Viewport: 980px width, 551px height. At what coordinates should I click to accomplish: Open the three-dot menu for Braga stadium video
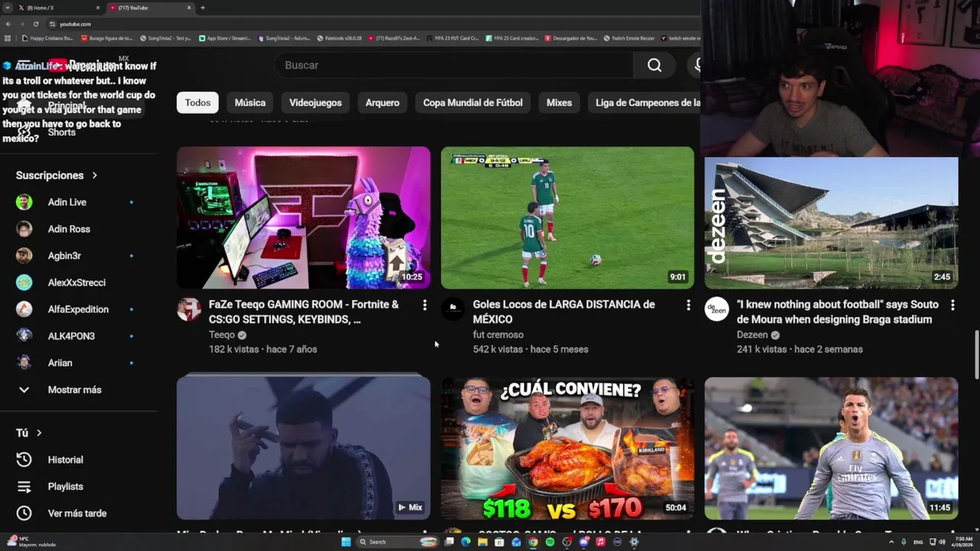[x=952, y=305]
